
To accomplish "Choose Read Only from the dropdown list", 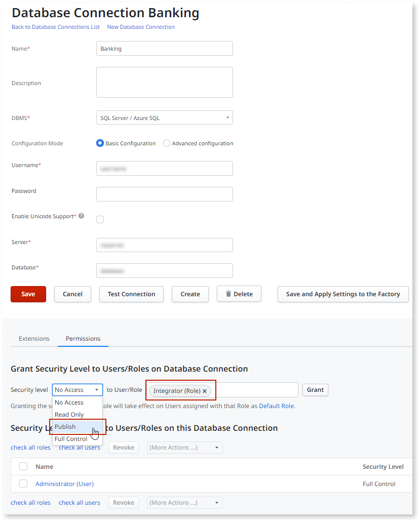I will pos(78,415).
